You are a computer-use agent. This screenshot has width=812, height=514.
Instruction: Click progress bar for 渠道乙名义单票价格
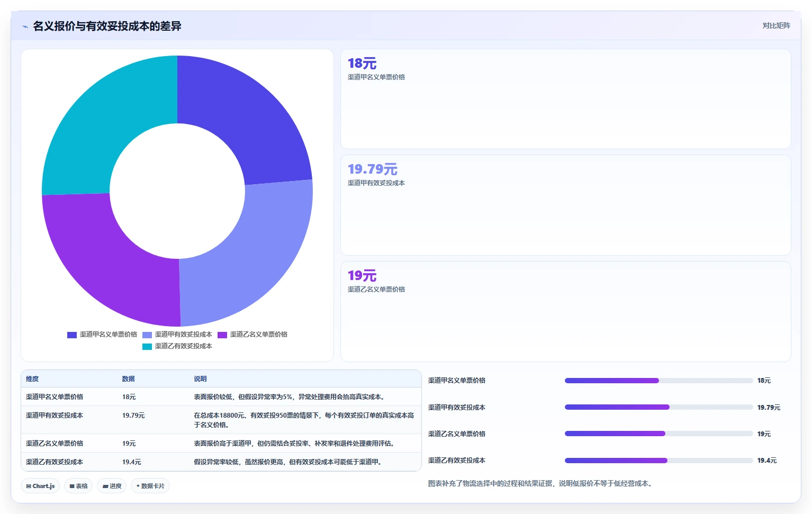point(658,434)
